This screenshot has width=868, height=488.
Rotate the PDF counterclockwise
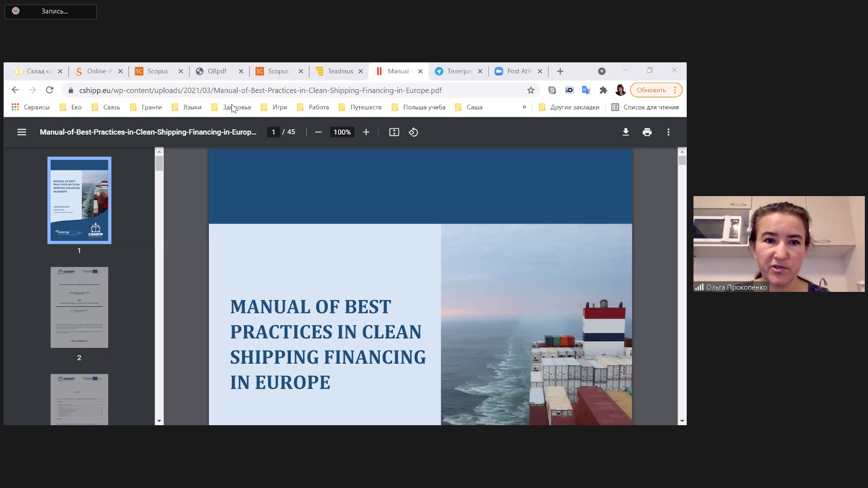[x=413, y=132]
